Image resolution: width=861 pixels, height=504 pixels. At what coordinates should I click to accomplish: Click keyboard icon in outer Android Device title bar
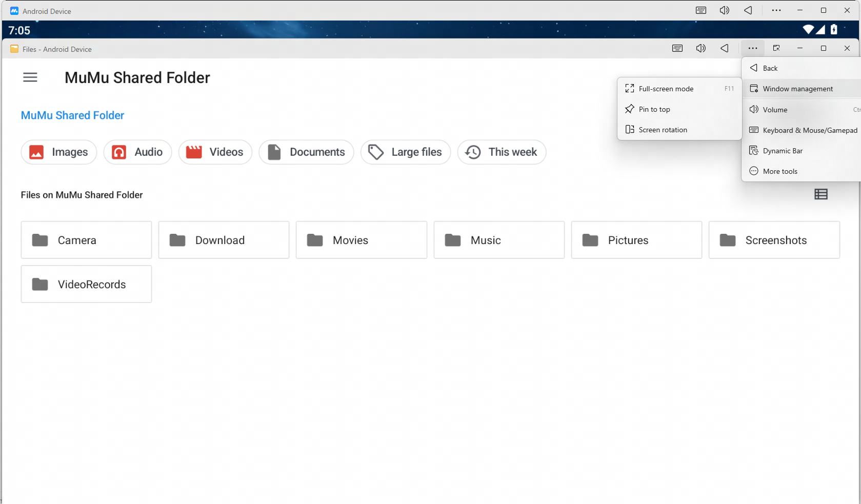coord(701,10)
